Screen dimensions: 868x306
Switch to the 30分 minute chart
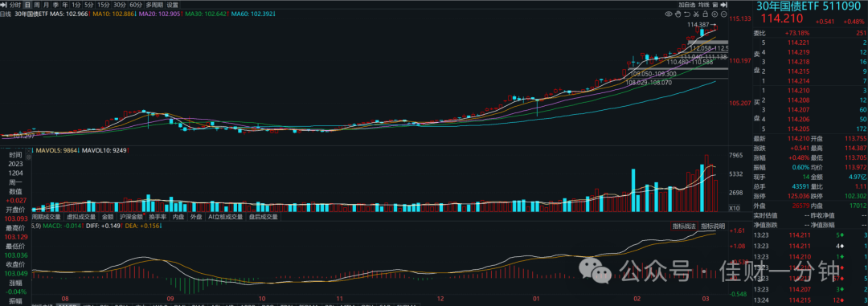tap(120, 4)
